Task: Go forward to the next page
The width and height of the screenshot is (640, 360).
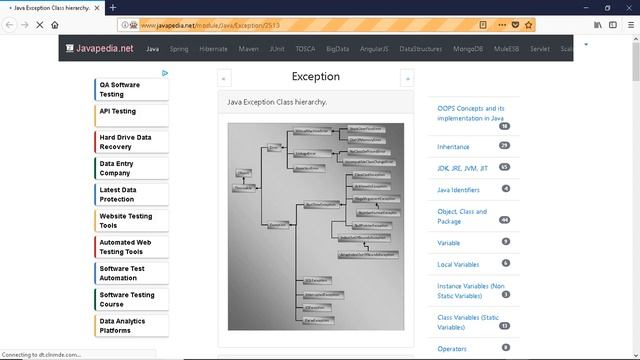Action: coord(24,25)
